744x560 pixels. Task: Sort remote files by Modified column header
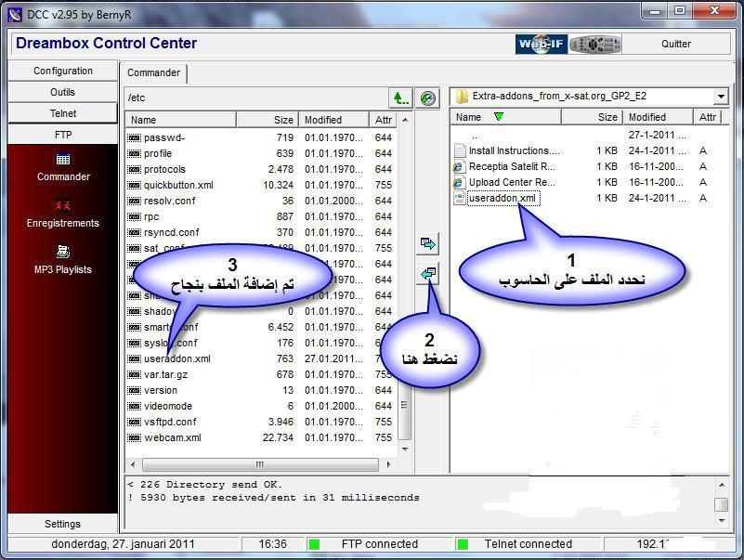(x=333, y=120)
